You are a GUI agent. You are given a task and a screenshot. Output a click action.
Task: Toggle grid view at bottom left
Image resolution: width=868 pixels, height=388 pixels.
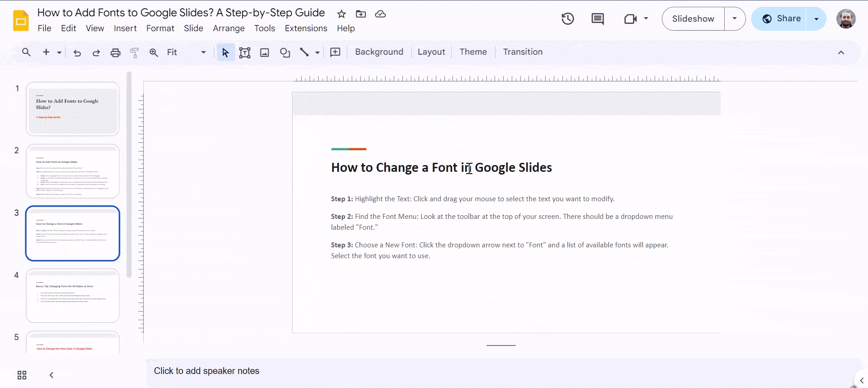[22, 375]
